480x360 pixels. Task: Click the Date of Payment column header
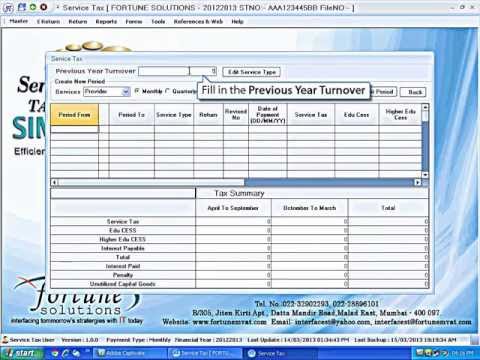268,115
